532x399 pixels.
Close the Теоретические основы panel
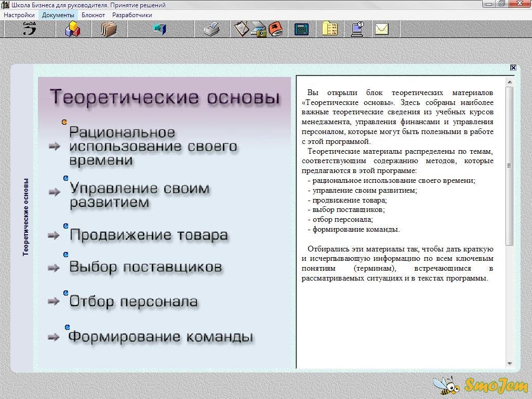(x=513, y=68)
